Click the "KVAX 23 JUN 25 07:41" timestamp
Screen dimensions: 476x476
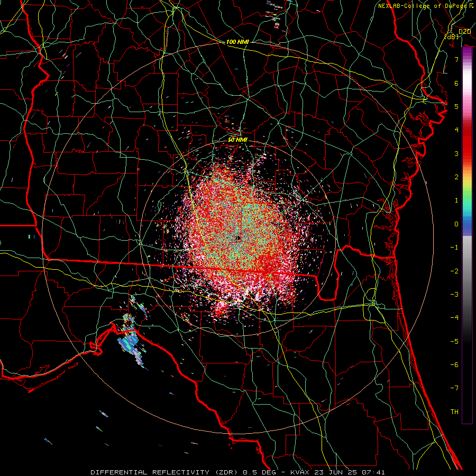click(337, 472)
